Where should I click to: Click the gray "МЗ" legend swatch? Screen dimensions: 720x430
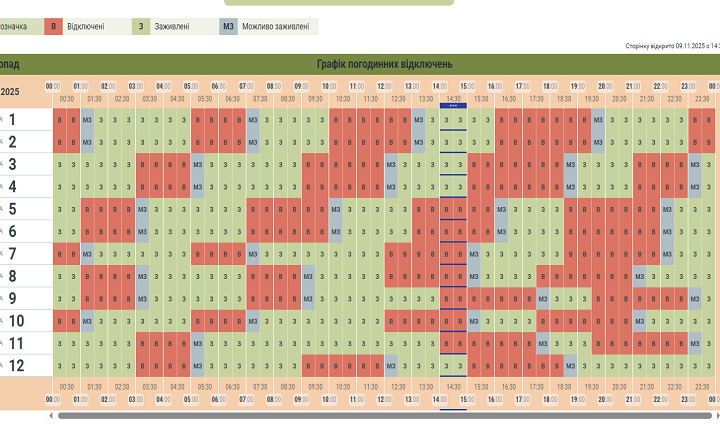point(229,27)
